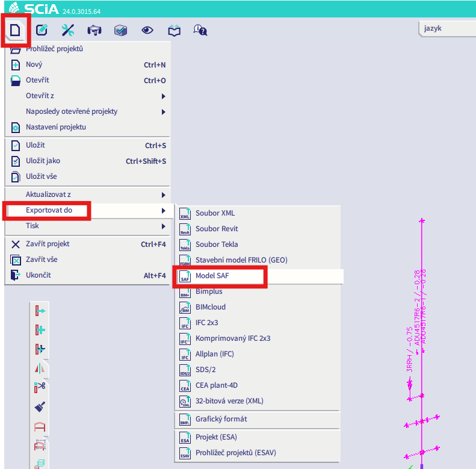
Task: Click the BMP graphic format icon
Action: 185,420
